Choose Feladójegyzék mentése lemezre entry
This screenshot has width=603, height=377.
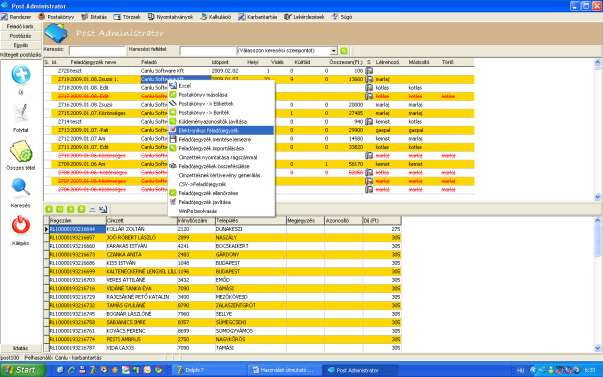pyautogui.click(x=221, y=139)
